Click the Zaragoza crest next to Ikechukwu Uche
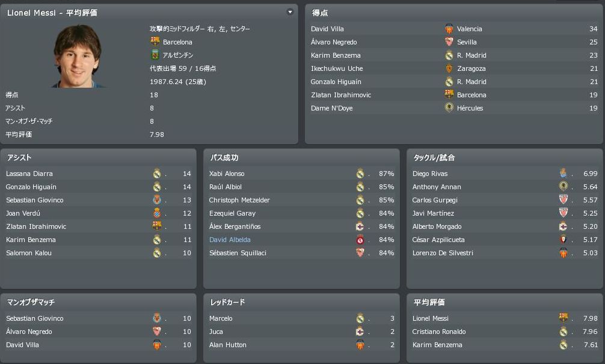Screen dimensions: 605x364 point(449,68)
